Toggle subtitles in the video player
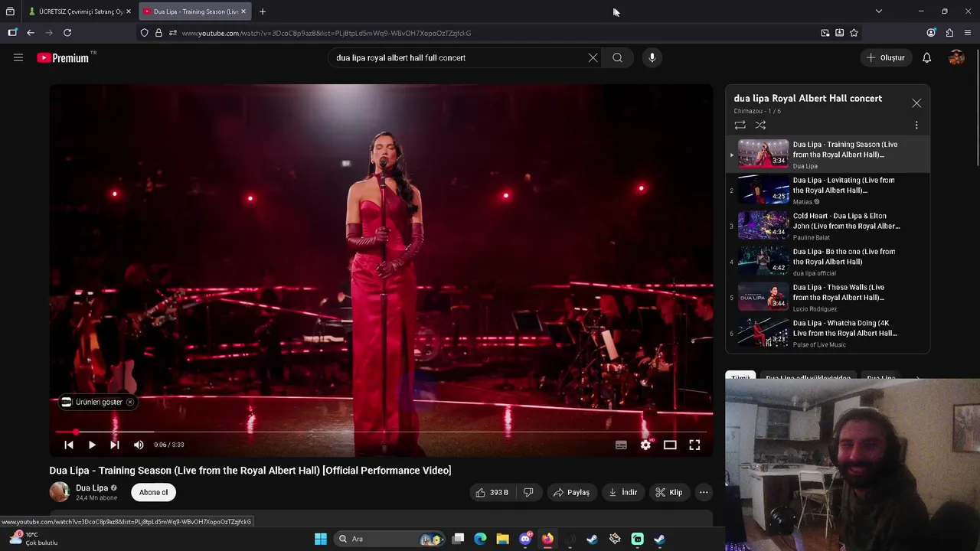This screenshot has width=980, height=551. pyautogui.click(x=621, y=445)
